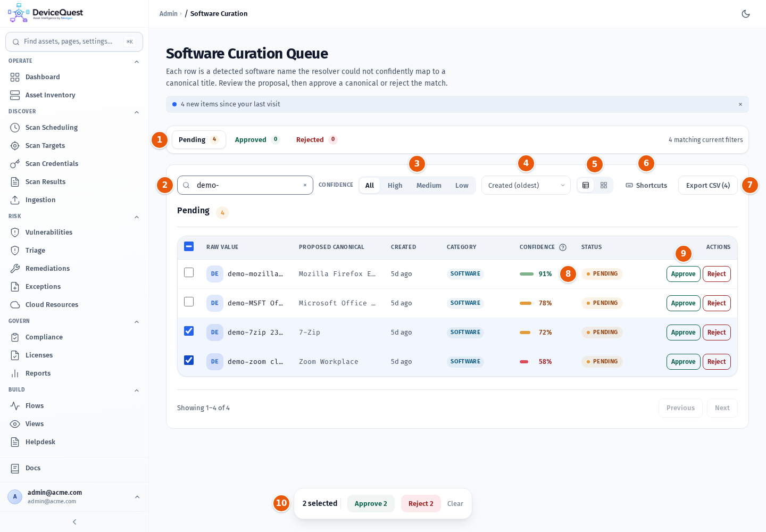Click Admin breadcrumb link
Screen dimensions: 766x532
click(169, 14)
